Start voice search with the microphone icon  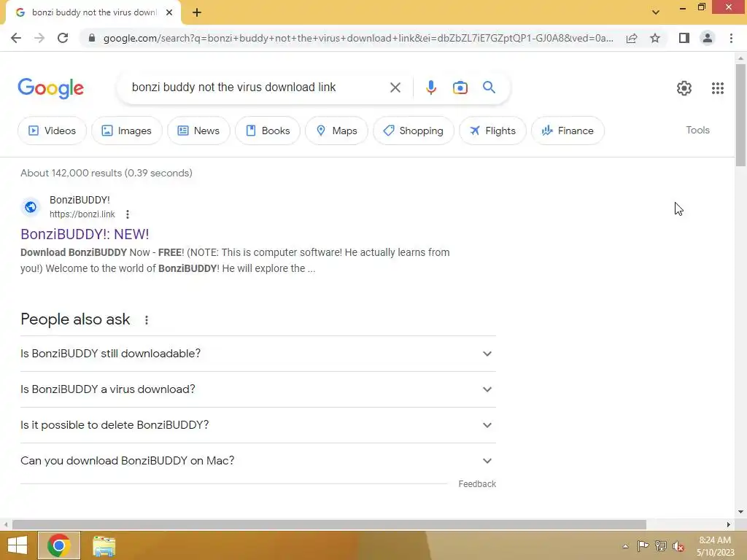click(430, 87)
